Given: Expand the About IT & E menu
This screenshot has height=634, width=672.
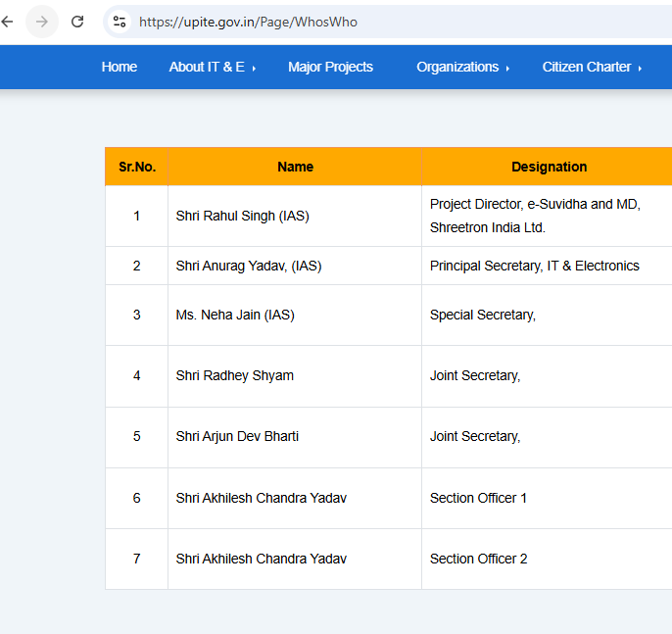Looking at the screenshot, I should click(213, 67).
